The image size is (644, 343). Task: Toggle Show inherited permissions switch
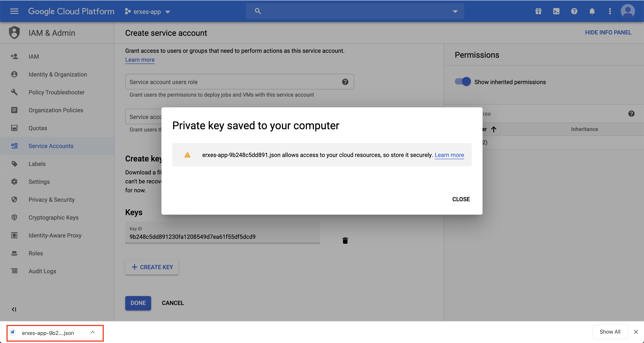coord(462,82)
